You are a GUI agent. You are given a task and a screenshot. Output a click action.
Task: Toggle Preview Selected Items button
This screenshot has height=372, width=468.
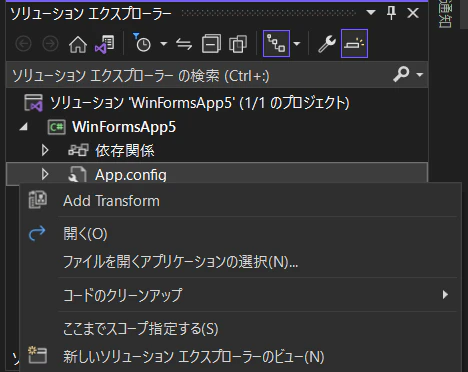[x=354, y=44]
